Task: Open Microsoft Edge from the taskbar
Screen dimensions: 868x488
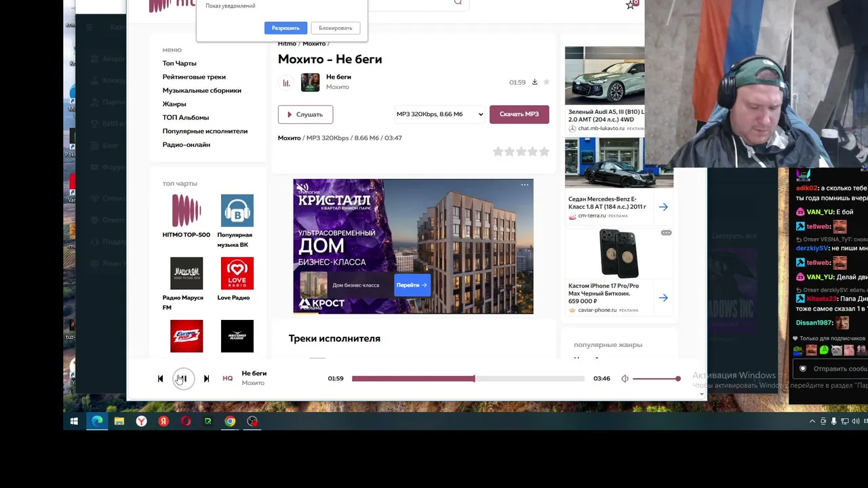Action: tap(97, 422)
